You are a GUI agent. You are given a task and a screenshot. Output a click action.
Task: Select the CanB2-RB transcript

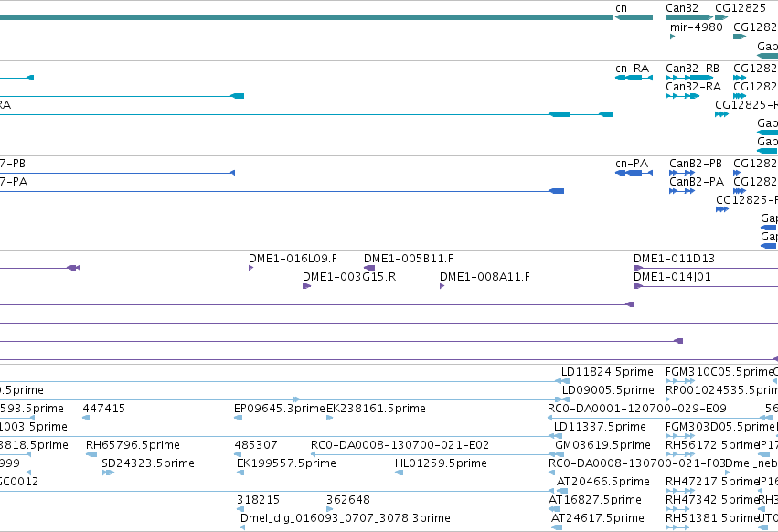coord(689,78)
